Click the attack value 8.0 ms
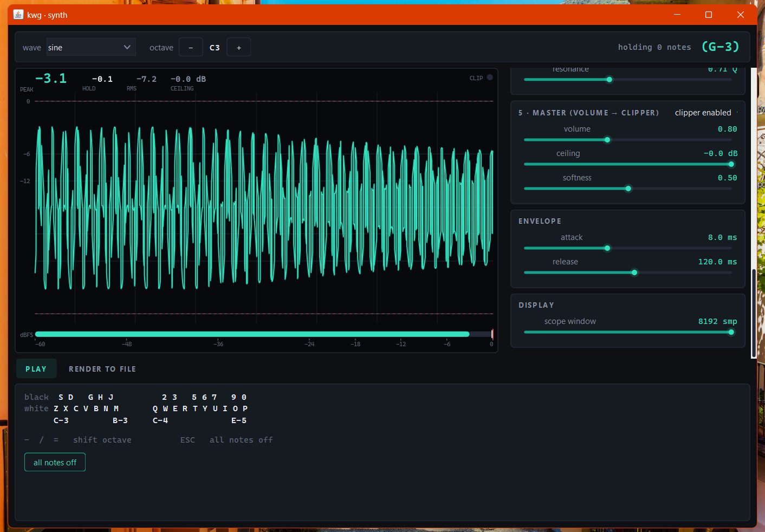Screen dimensions: 765x532 723,237
